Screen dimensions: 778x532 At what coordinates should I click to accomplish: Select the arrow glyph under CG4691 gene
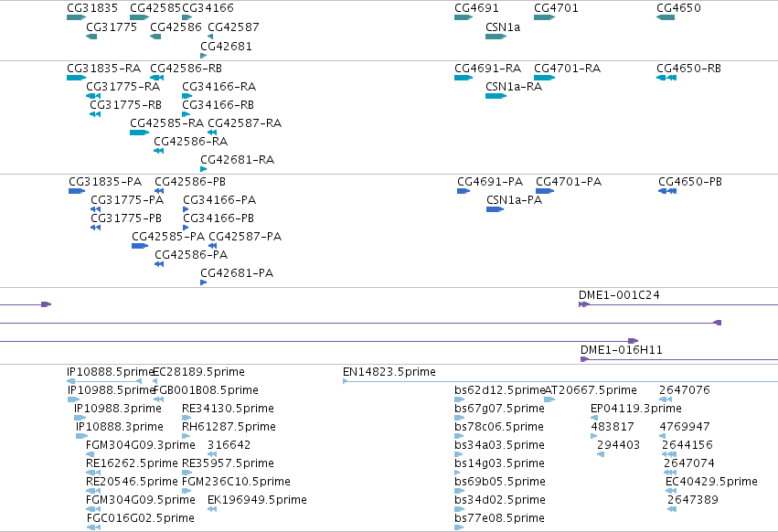click(x=463, y=18)
